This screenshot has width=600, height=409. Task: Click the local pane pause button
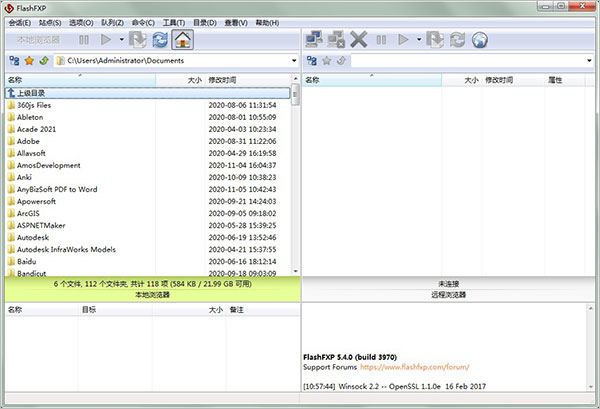pos(84,40)
